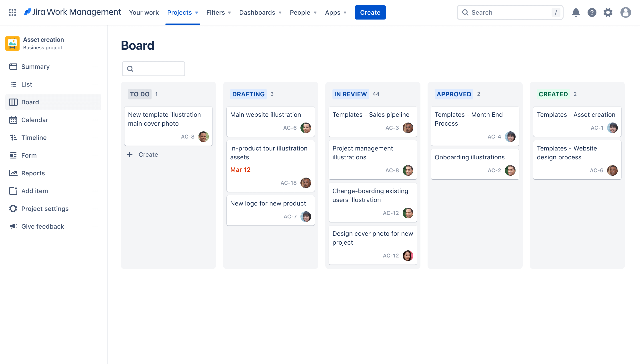Viewport: 640px width, 364px height.
Task: Click Give feedback option
Action: 43,226
